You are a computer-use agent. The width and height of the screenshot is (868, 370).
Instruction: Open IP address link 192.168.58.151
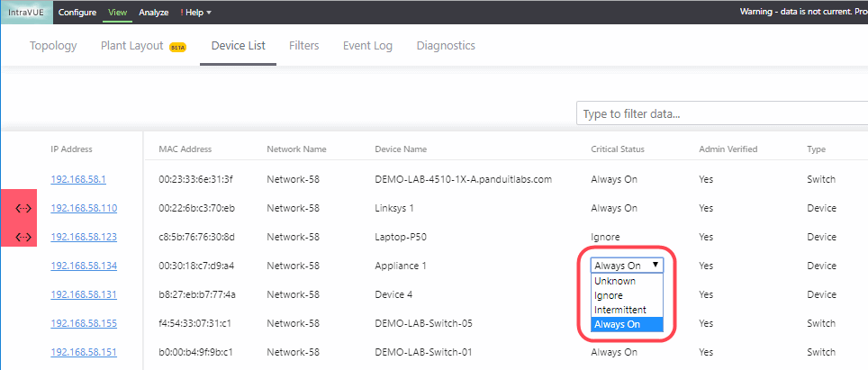(x=84, y=352)
